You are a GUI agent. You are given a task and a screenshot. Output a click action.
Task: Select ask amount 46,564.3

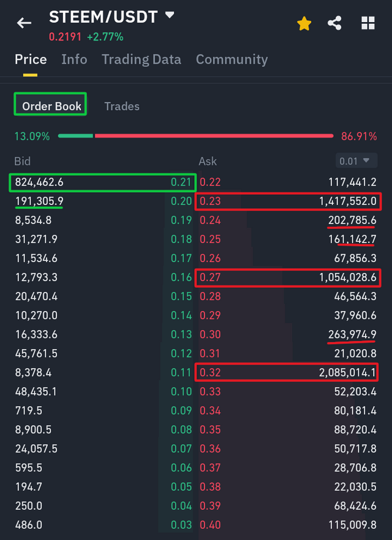355,296
